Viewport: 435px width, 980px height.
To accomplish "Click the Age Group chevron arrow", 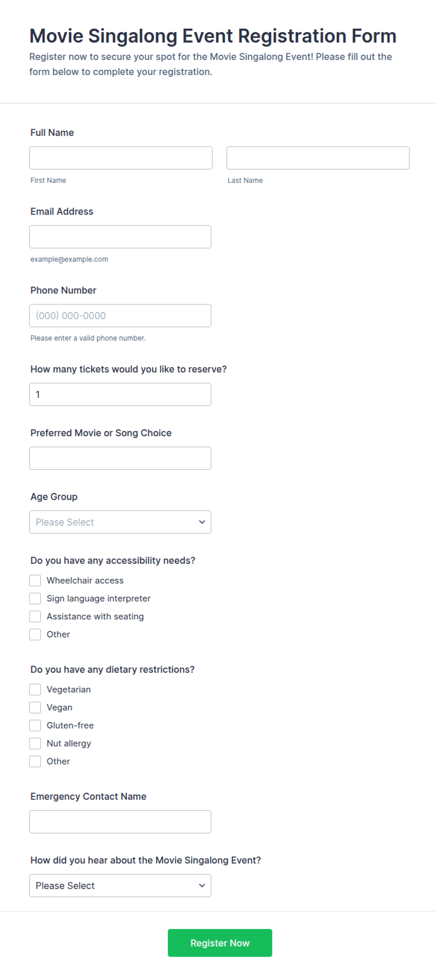I will tap(202, 522).
